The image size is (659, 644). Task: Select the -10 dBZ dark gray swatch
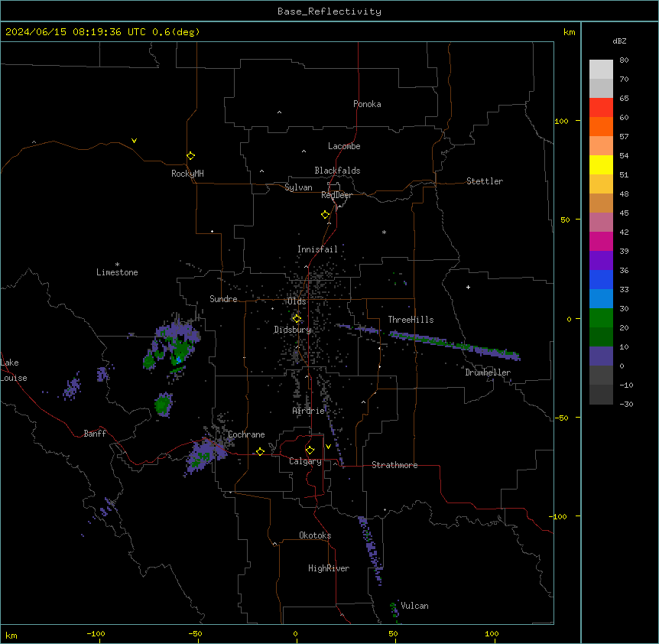[x=601, y=394]
